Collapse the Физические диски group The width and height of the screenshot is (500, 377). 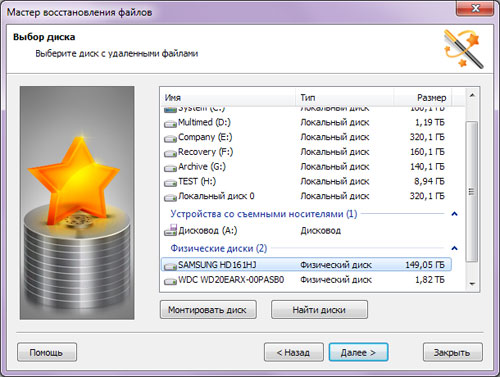[x=454, y=248]
